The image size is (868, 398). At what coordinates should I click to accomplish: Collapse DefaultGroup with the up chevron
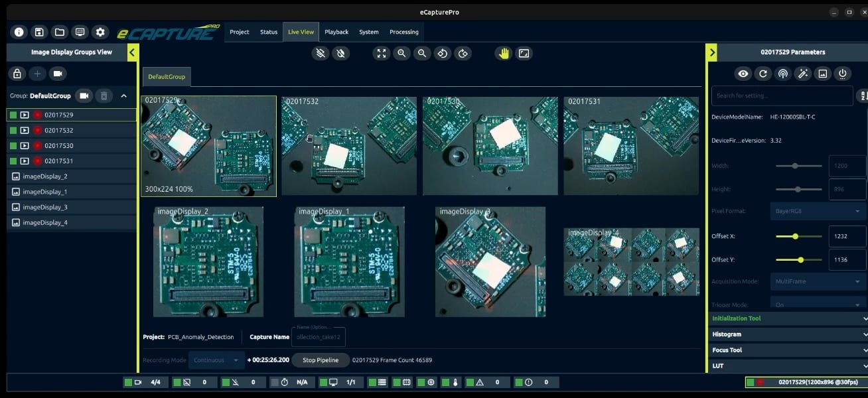123,96
